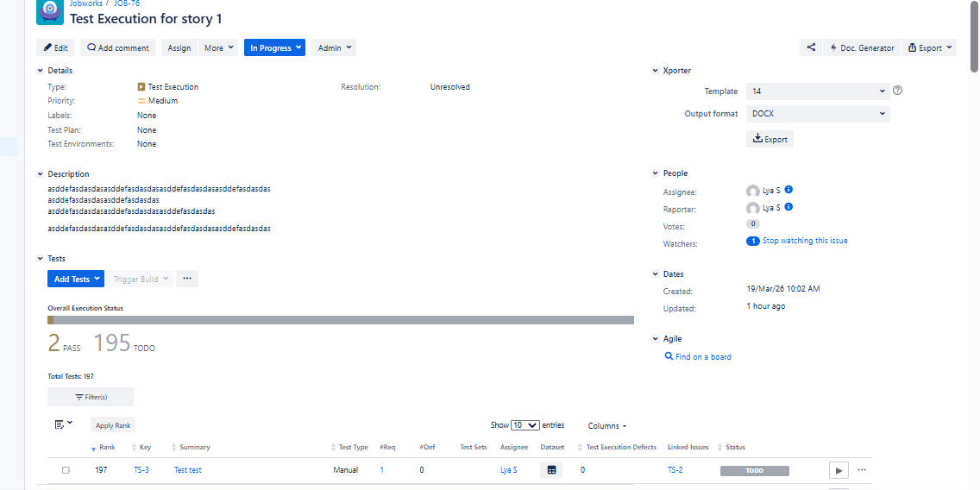Viewport: 980px width, 490px height.
Task: Open the three-dots menu beside Trigger Build
Action: pos(187,279)
